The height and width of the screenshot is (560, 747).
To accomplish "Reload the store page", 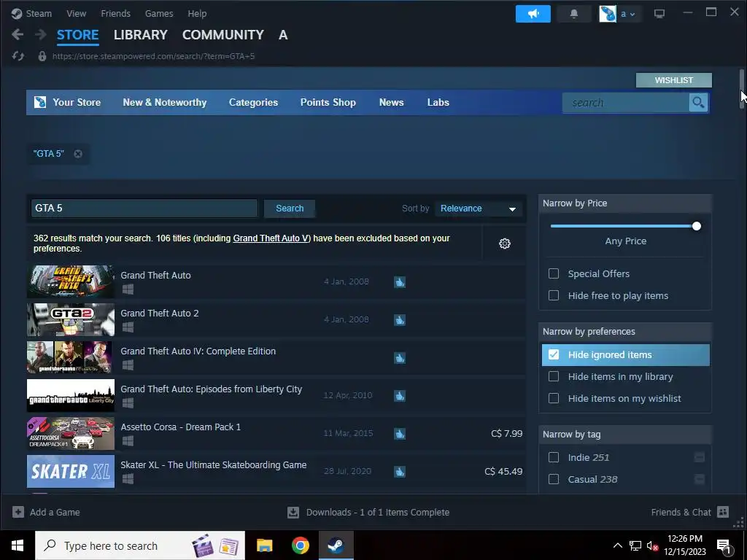I will (18, 56).
